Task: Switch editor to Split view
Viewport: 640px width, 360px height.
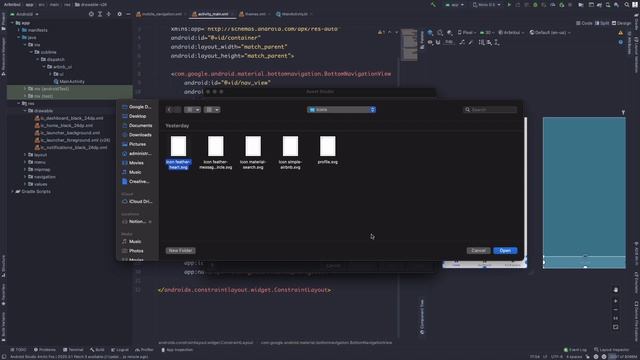Action: coord(602,23)
